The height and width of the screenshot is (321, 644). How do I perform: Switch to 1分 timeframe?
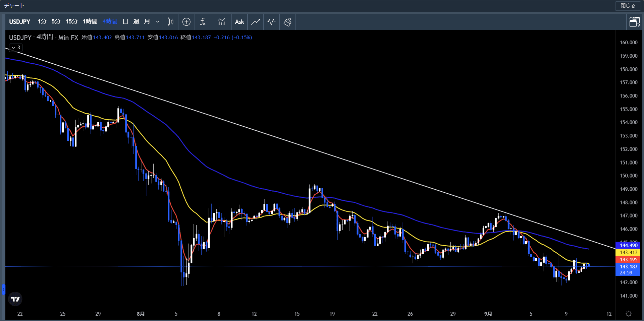42,22
